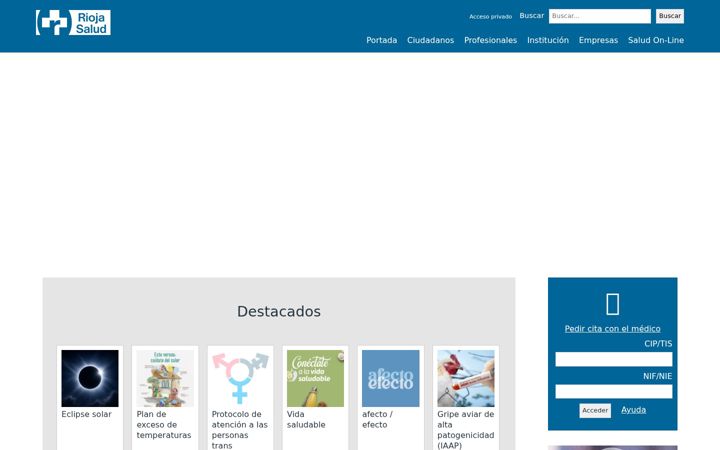Click the Rioja Salud logo
This screenshot has width=720, height=450.
(73, 22)
